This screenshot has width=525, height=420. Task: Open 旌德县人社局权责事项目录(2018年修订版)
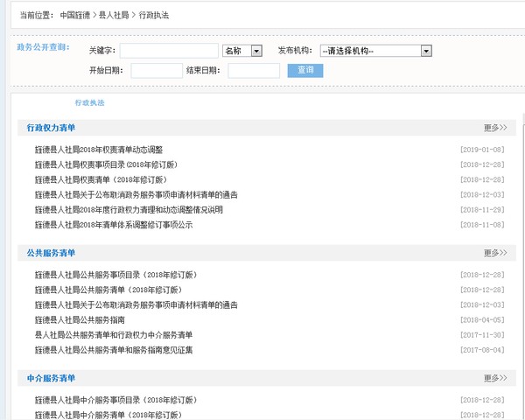coord(106,164)
